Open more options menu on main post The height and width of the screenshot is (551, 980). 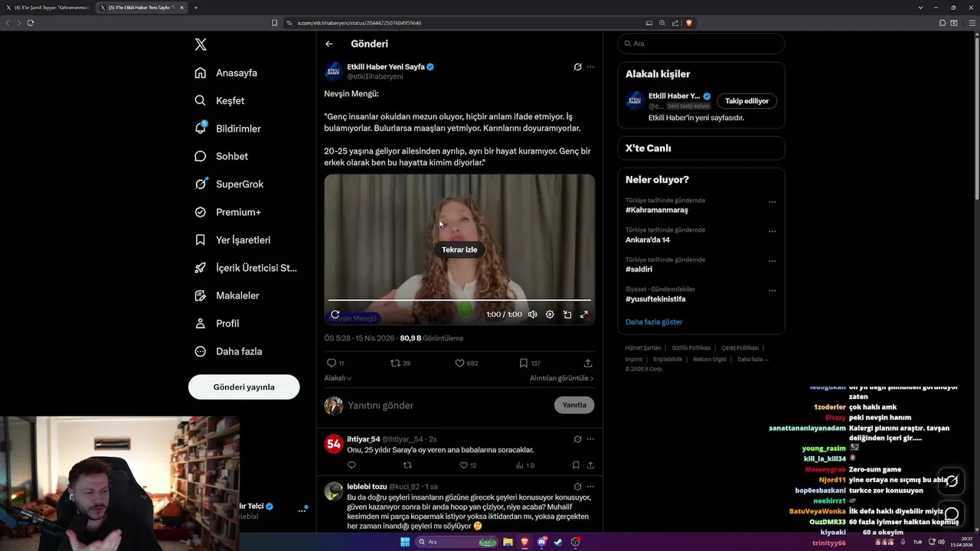(590, 67)
